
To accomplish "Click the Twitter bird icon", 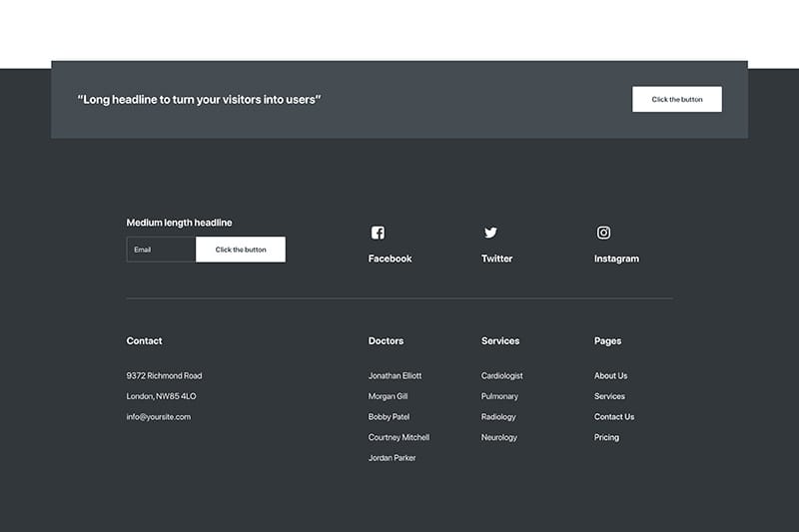I will [490, 233].
